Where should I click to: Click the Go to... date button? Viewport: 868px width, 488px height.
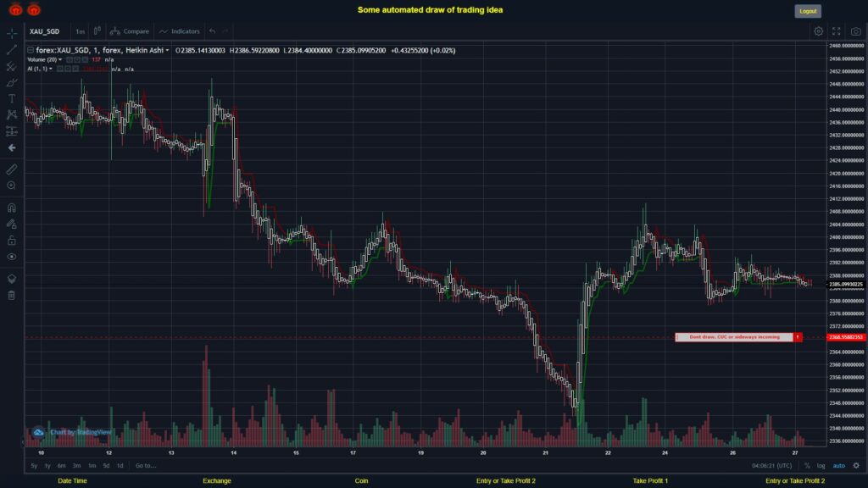[x=146, y=465]
